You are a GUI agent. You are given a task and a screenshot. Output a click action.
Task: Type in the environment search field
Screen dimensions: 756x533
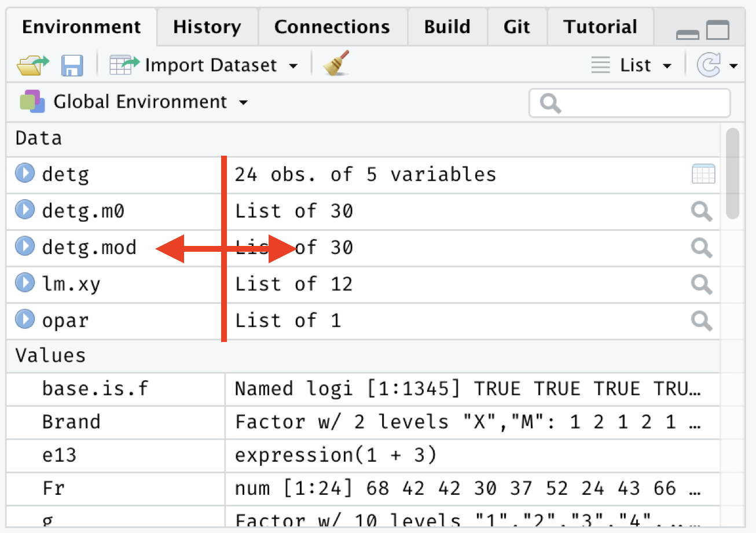[x=631, y=102]
